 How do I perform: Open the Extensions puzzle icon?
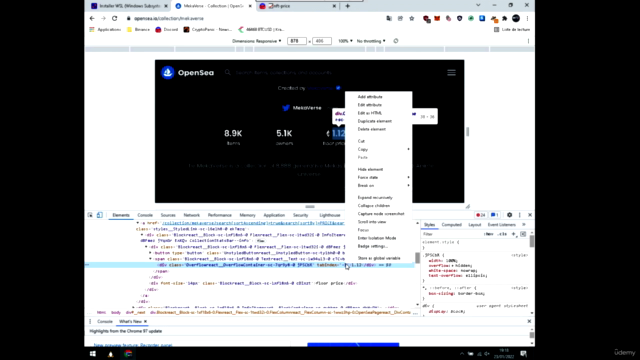pos(504,18)
